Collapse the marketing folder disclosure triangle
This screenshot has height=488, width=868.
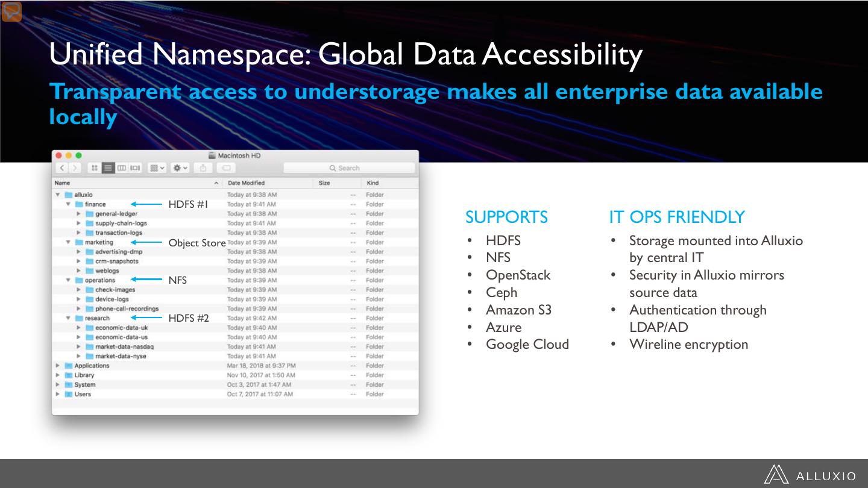tap(69, 242)
